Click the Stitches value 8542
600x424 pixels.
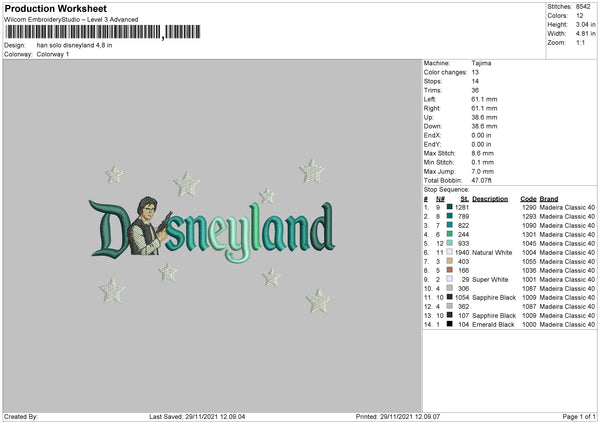[583, 7]
